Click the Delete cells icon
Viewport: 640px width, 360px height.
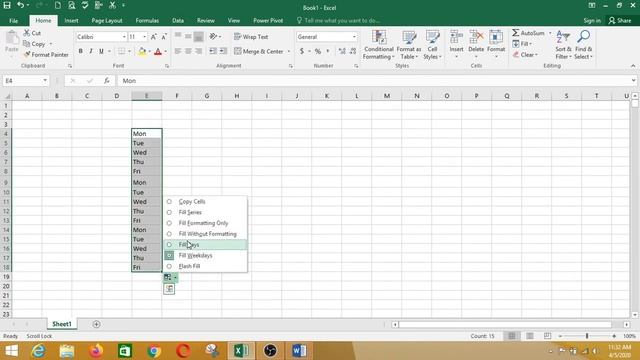(476, 37)
